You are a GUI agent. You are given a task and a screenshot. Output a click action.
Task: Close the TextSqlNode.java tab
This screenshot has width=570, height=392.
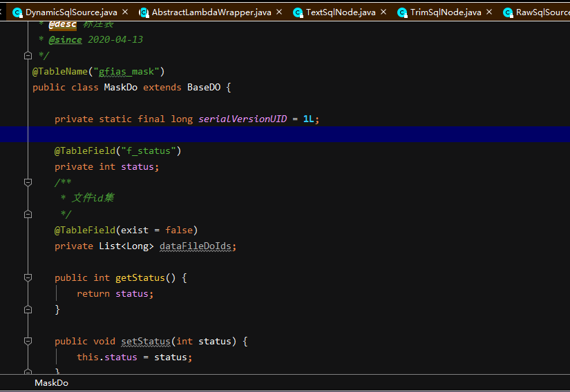coord(383,12)
